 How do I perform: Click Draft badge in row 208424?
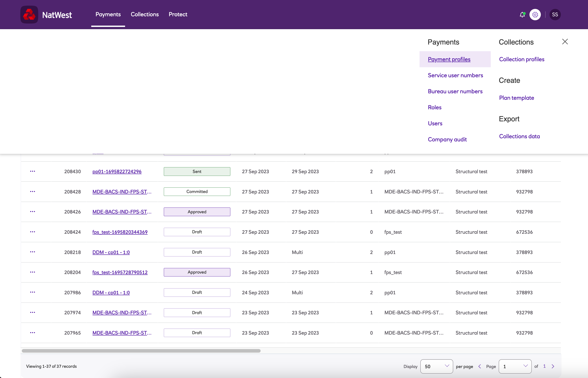[x=197, y=232]
